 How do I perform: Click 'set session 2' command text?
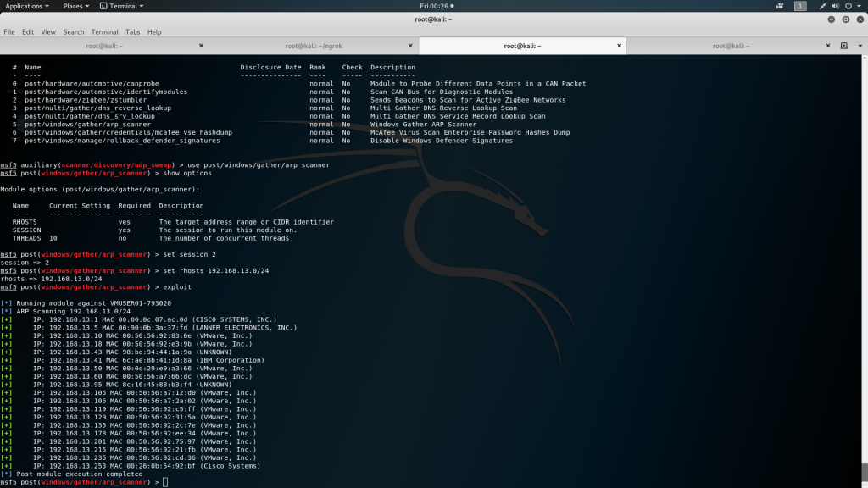point(189,254)
